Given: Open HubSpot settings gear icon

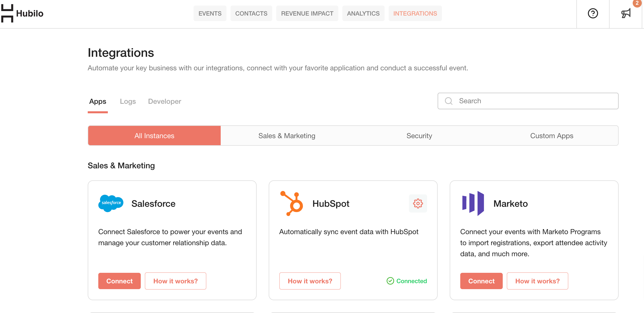Looking at the screenshot, I should pyautogui.click(x=418, y=203).
